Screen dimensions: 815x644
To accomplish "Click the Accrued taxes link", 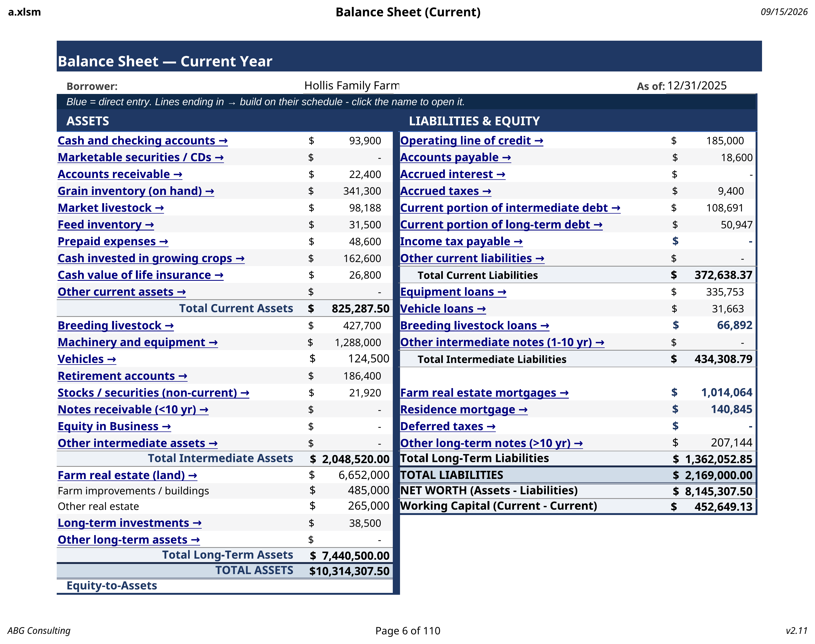I will click(445, 191).
